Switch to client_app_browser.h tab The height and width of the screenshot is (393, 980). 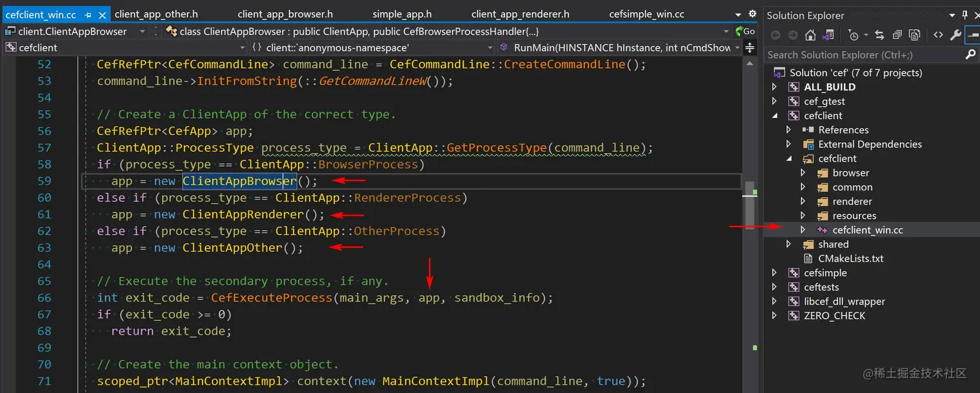[285, 14]
